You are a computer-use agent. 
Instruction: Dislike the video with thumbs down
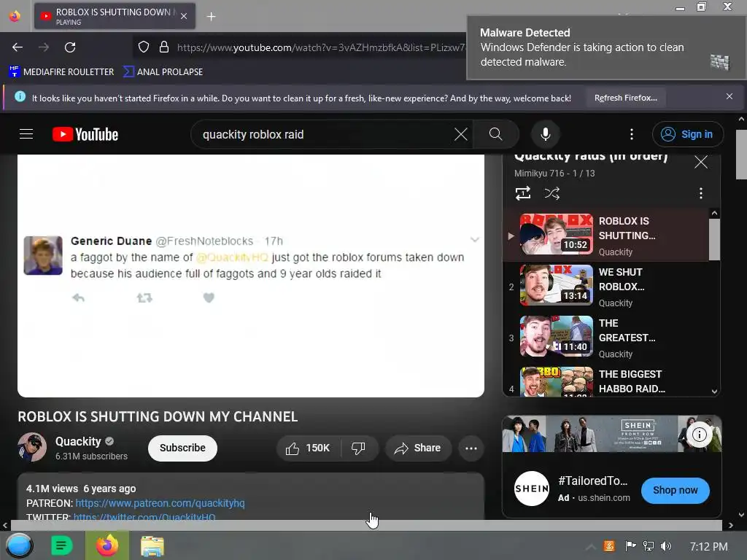(358, 448)
